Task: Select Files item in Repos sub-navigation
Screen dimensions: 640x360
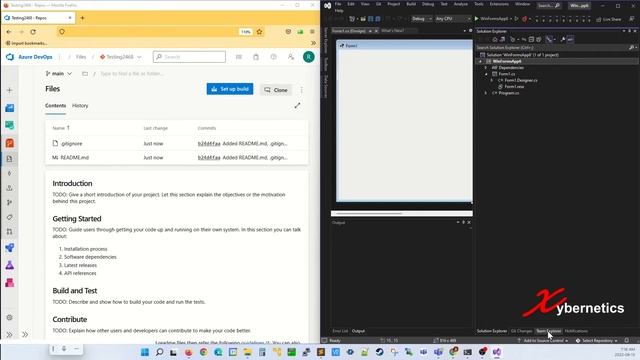Action: [x=10, y=159]
